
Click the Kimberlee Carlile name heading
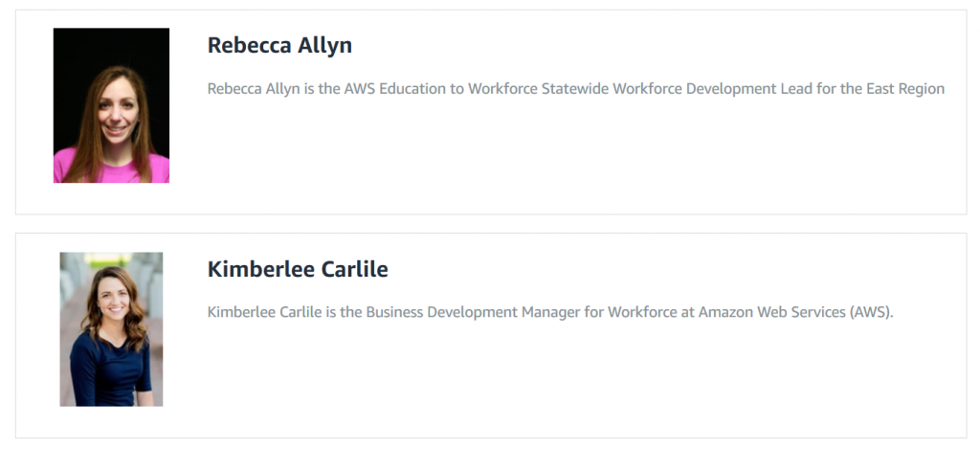click(298, 270)
